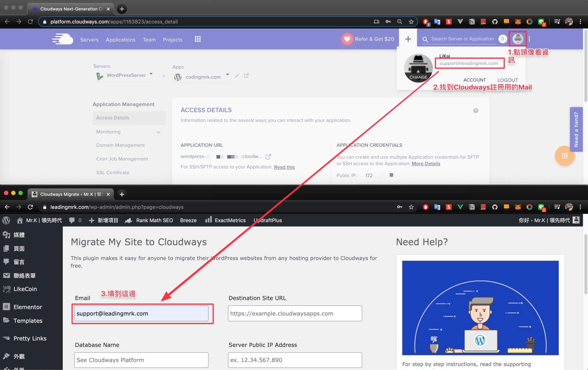Image resolution: width=588 pixels, height=370 pixels.
Task: Select Access Details in Application Management
Action: click(129, 118)
